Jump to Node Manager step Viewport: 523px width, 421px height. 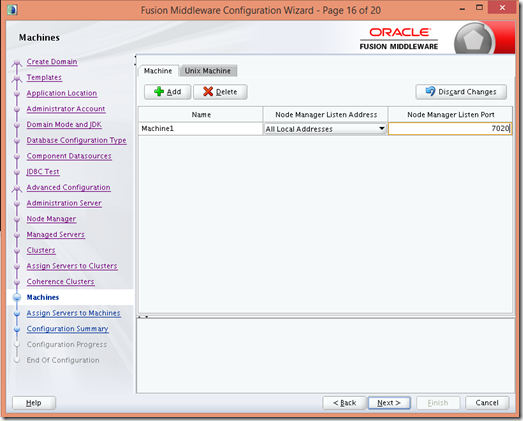click(51, 219)
